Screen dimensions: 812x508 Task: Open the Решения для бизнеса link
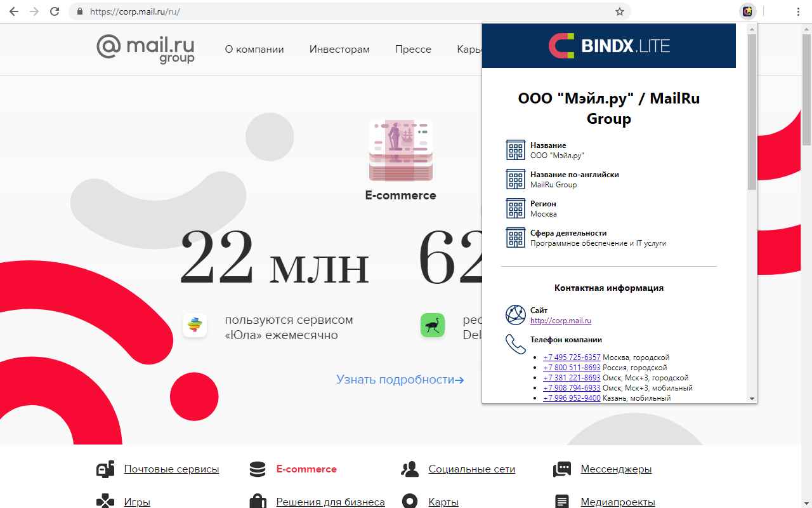point(331,502)
